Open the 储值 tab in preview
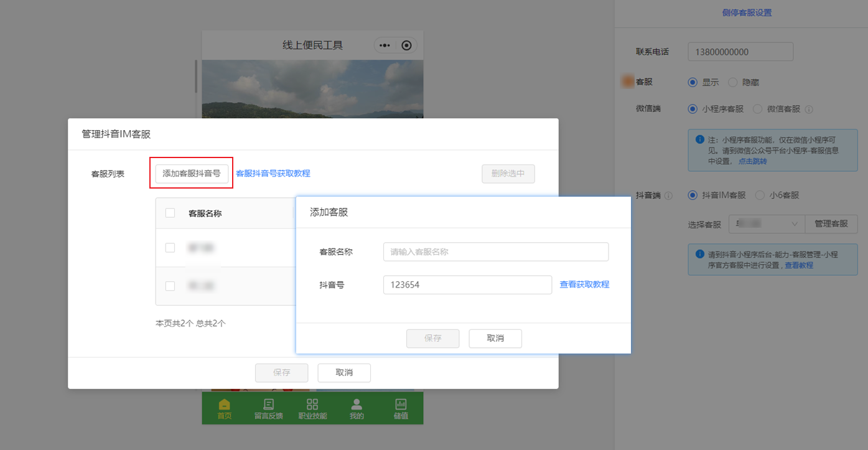Screen dimensions: 868x450 point(401,408)
